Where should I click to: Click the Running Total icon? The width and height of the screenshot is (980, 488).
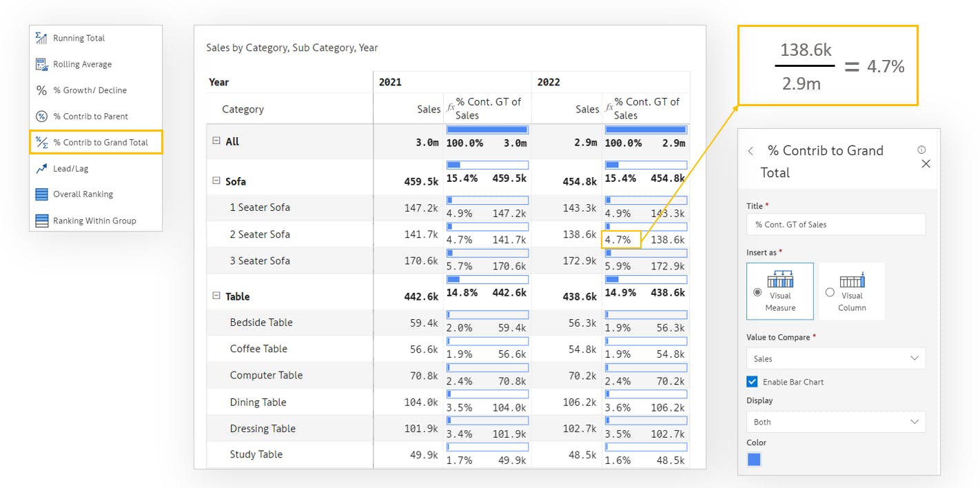click(41, 39)
